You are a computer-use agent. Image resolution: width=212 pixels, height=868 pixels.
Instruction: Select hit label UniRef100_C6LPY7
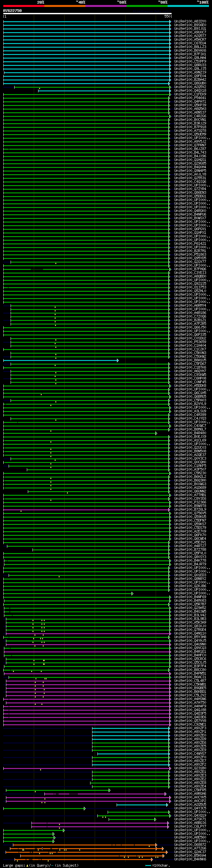pos(190,827)
